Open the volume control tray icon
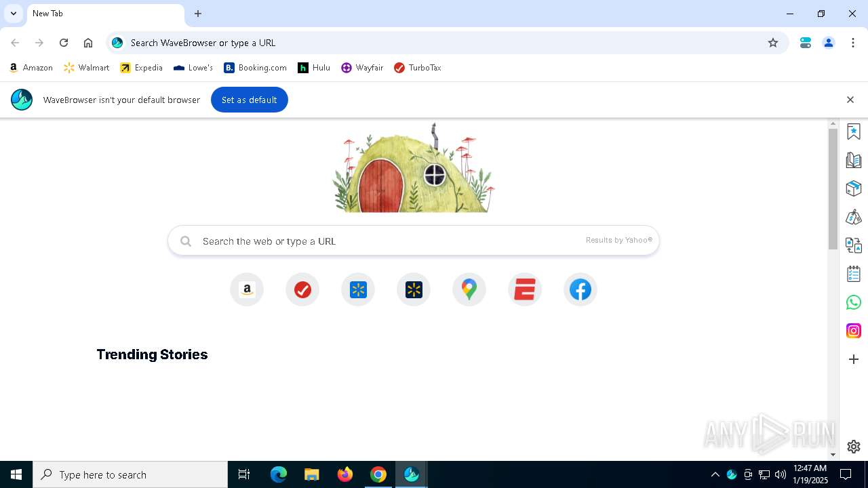This screenshot has height=488, width=868. pos(781,474)
